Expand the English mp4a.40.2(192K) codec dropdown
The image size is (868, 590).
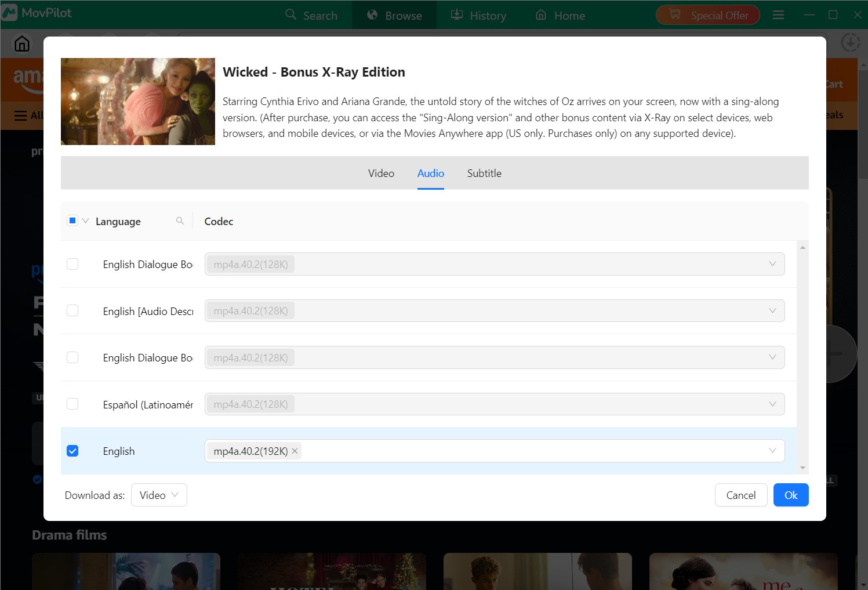tap(772, 450)
